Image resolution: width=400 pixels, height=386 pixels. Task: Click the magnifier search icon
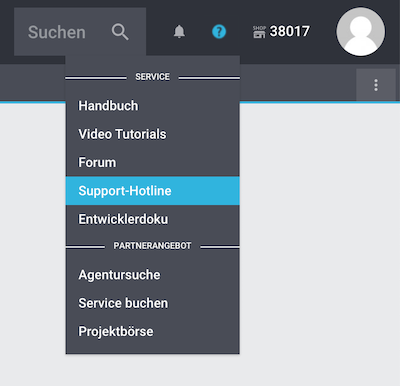(120, 32)
